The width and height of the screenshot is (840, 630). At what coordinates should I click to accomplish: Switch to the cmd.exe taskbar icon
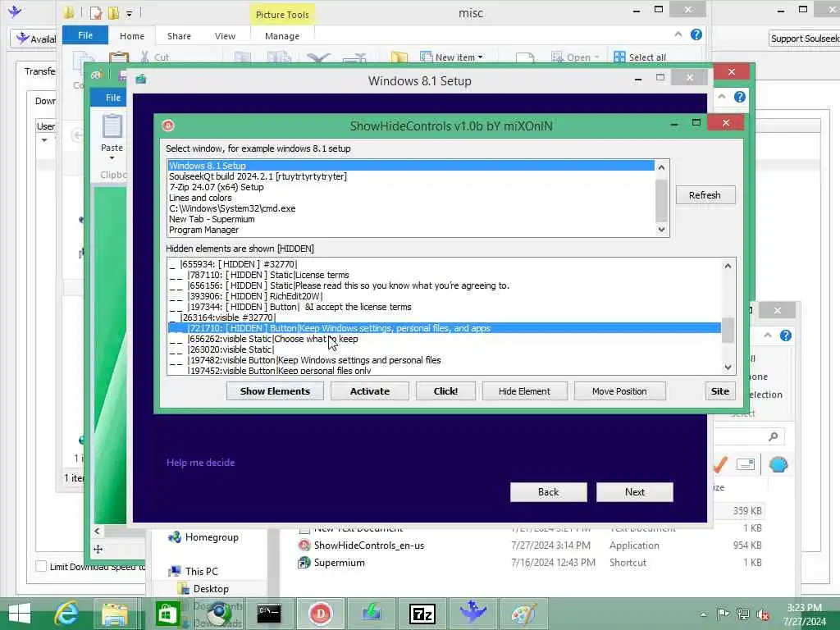pyautogui.click(x=268, y=614)
